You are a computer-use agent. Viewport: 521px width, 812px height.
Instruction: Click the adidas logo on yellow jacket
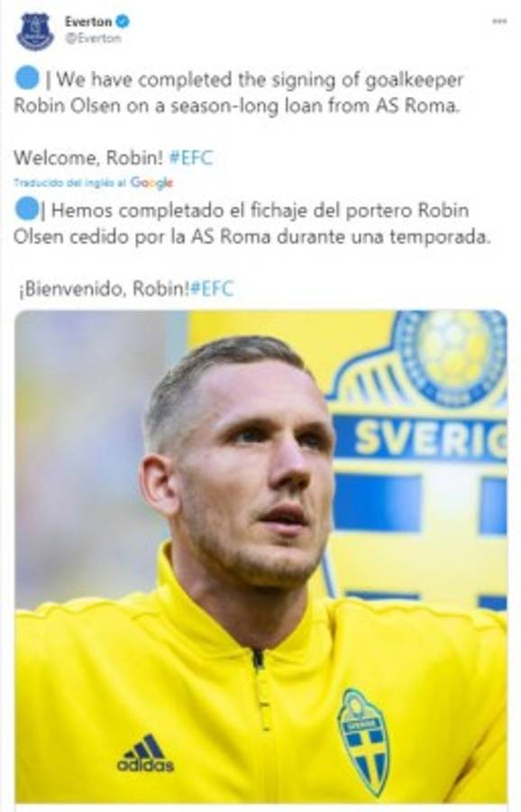pyautogui.click(x=145, y=753)
